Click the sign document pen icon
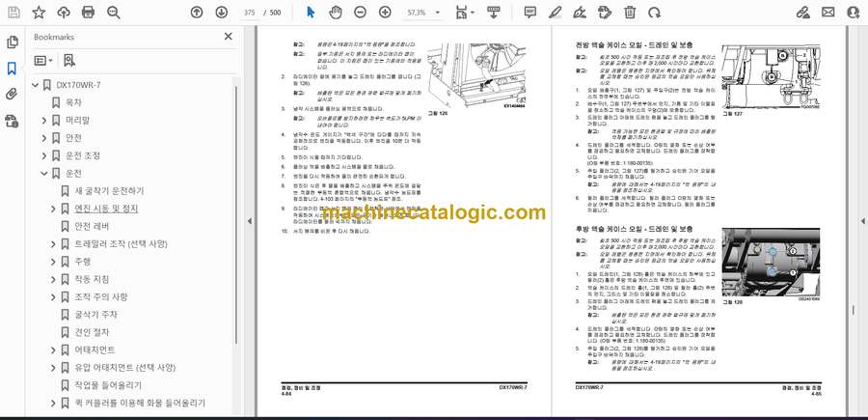Viewport: 868px width, 420px height. 580,13
